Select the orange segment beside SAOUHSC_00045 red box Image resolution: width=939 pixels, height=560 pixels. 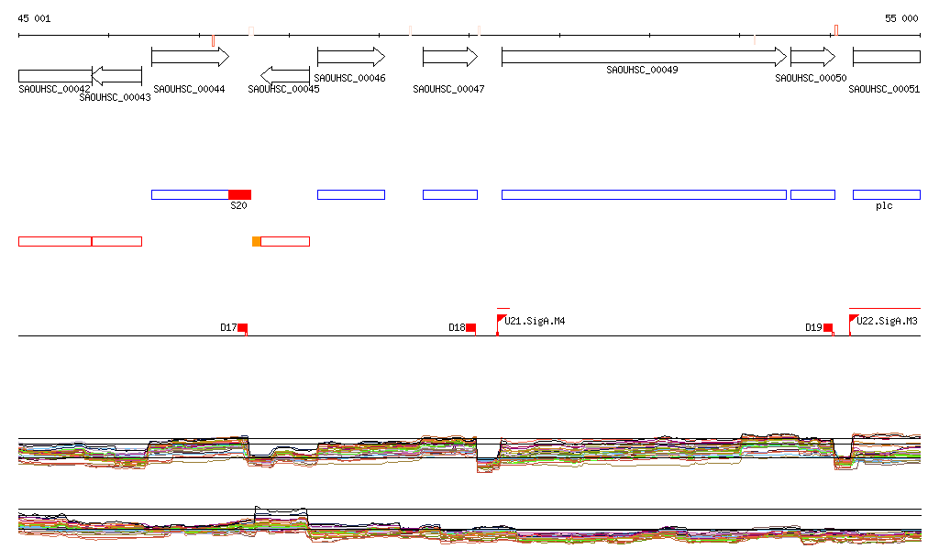pos(257,242)
